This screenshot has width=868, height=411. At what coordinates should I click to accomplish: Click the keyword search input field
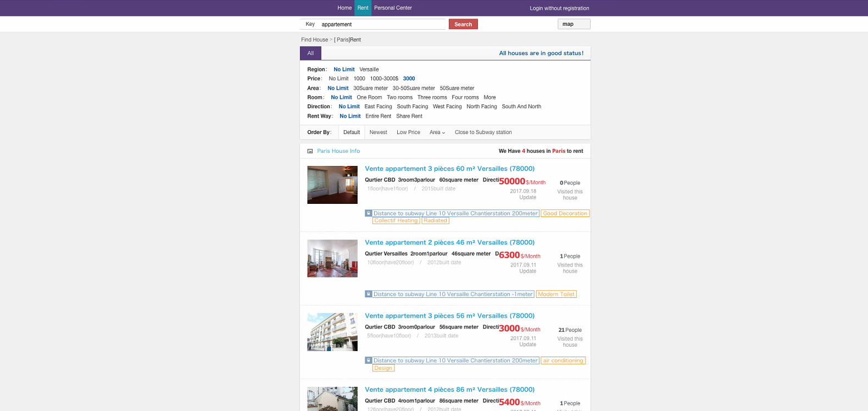point(382,24)
